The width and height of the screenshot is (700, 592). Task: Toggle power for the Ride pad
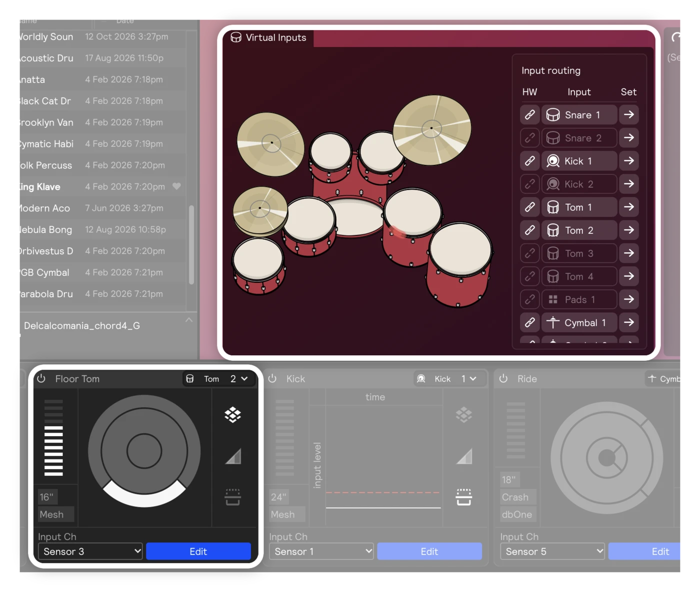(503, 379)
